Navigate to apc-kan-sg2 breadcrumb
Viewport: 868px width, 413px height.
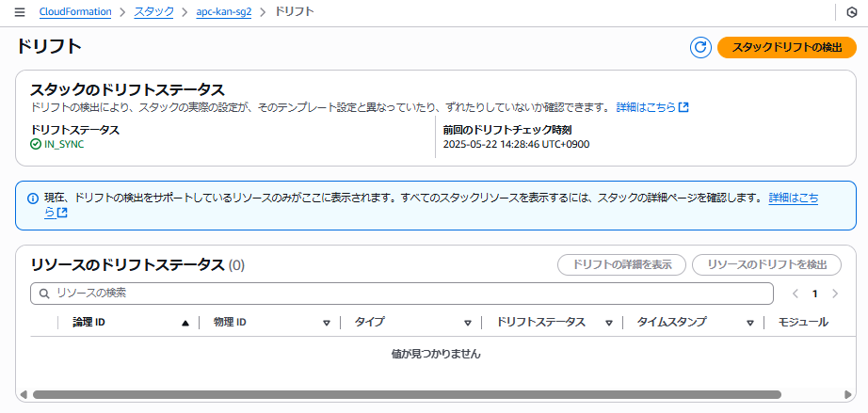tap(224, 11)
